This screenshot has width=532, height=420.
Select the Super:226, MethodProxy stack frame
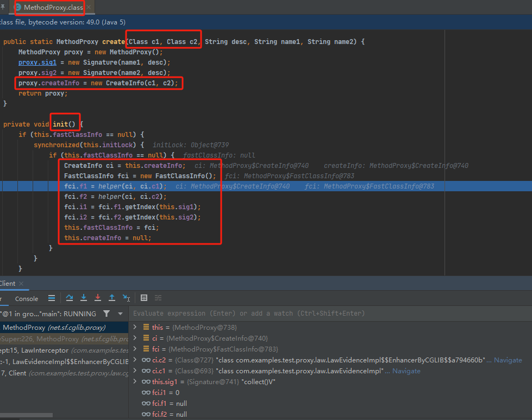64,339
